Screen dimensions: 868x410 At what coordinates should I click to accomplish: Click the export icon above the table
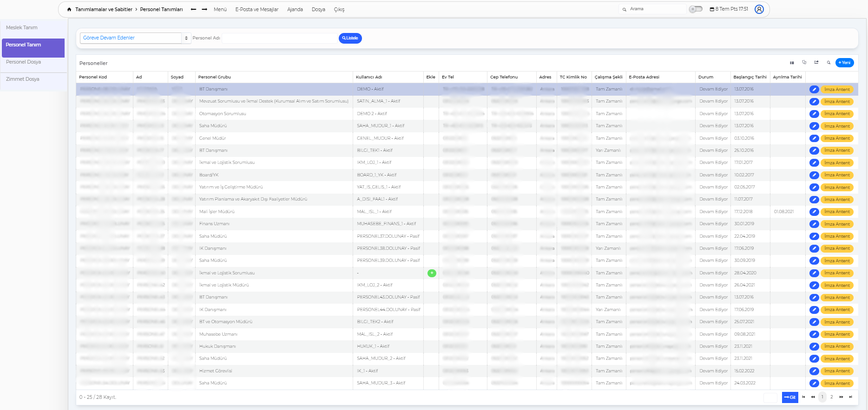click(816, 62)
